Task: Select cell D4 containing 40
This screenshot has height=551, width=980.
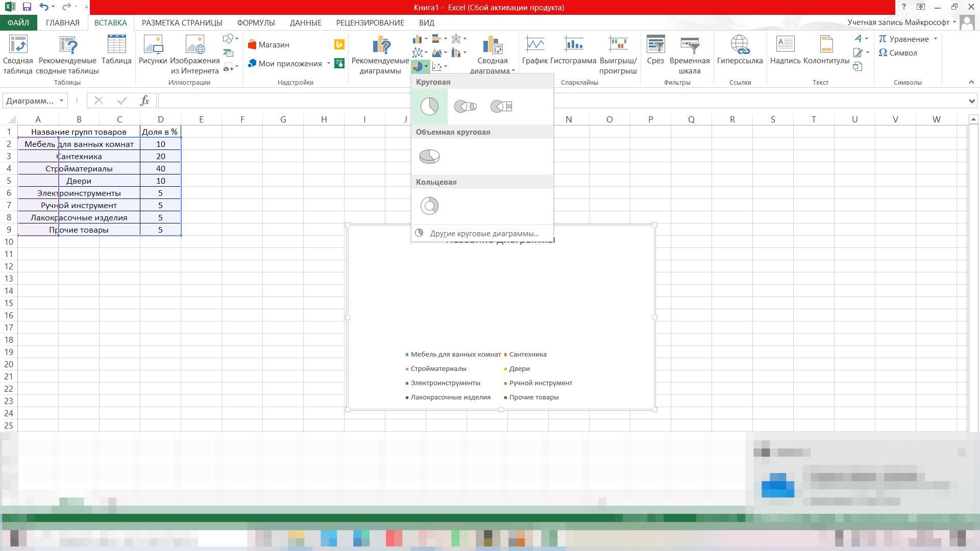Action: click(x=160, y=168)
